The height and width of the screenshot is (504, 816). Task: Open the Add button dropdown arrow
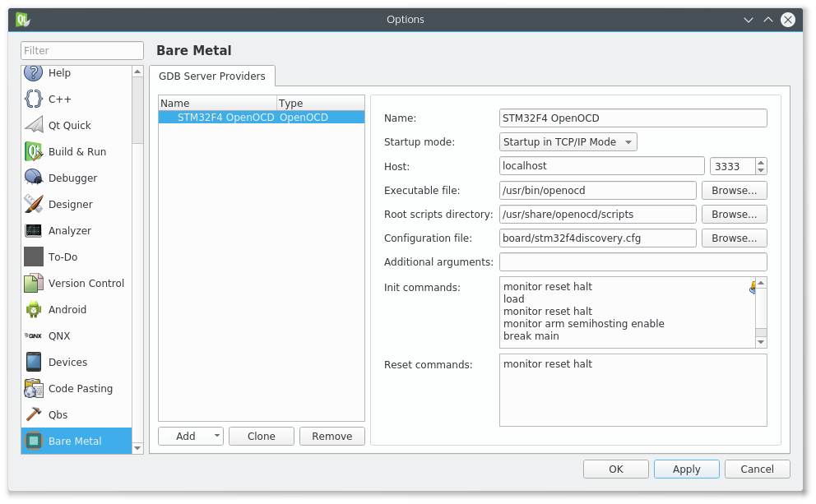(216, 436)
